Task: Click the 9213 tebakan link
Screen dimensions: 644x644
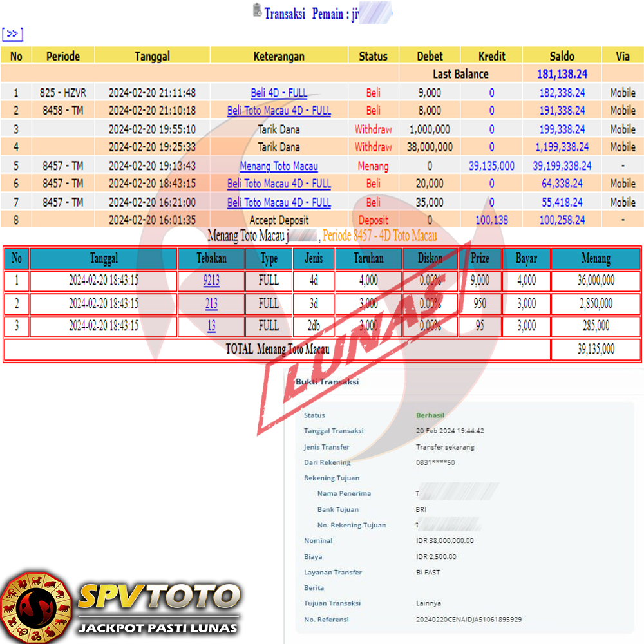Action: (211, 281)
